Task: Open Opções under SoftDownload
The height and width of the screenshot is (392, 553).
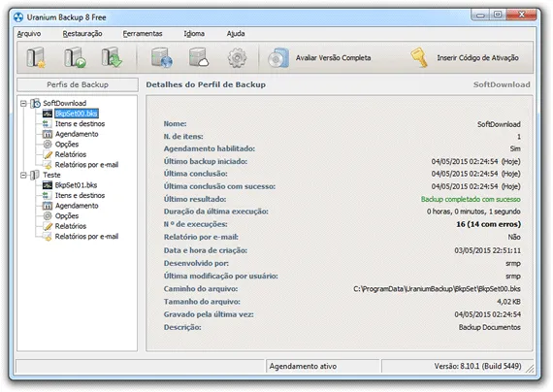Action: (x=67, y=145)
